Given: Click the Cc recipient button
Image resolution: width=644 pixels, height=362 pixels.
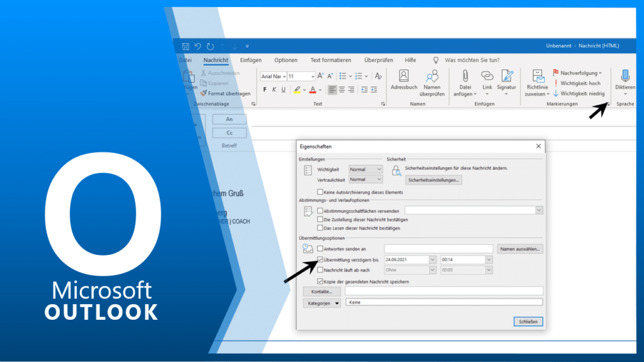Looking at the screenshot, I should click(x=229, y=133).
